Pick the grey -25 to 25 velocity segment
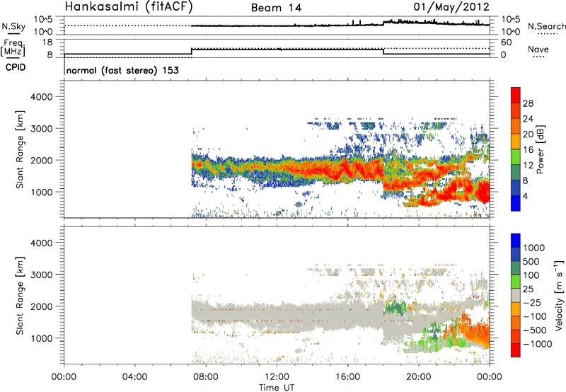Image resolution: width=566 pixels, height=392 pixels. tap(516, 295)
